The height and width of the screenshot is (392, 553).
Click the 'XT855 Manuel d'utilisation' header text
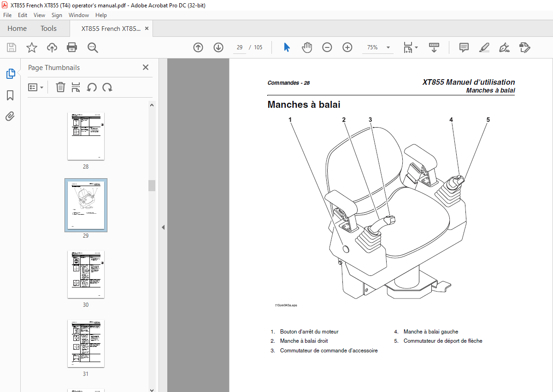(469, 82)
